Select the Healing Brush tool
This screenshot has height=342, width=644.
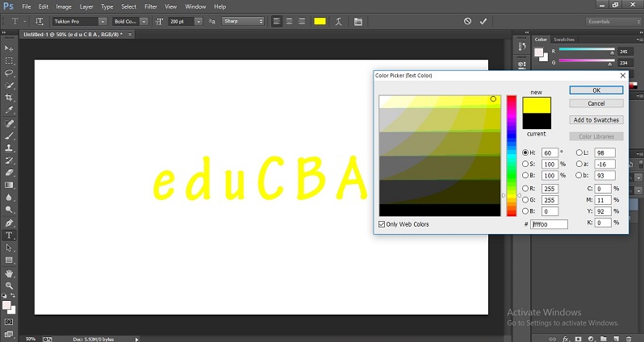pyautogui.click(x=9, y=123)
